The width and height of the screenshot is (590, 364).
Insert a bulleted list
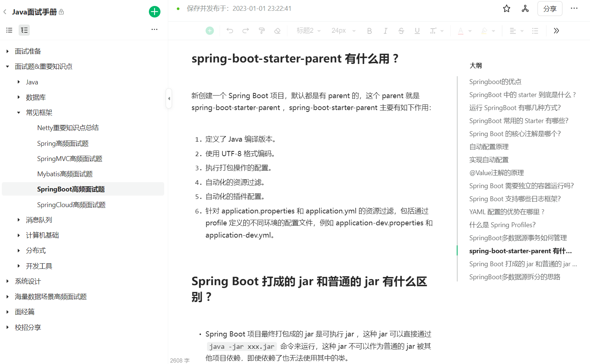(535, 31)
